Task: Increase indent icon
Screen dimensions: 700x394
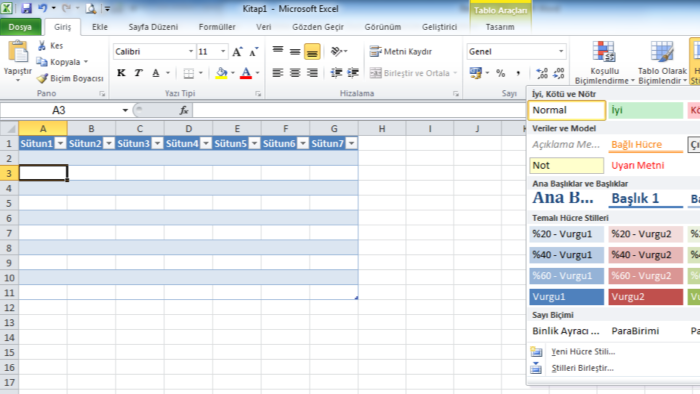Action: tap(353, 73)
